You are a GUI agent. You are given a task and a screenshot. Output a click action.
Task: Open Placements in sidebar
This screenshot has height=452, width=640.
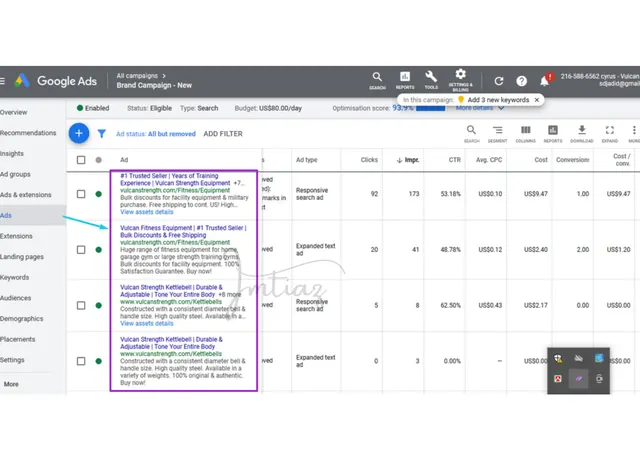tap(18, 339)
